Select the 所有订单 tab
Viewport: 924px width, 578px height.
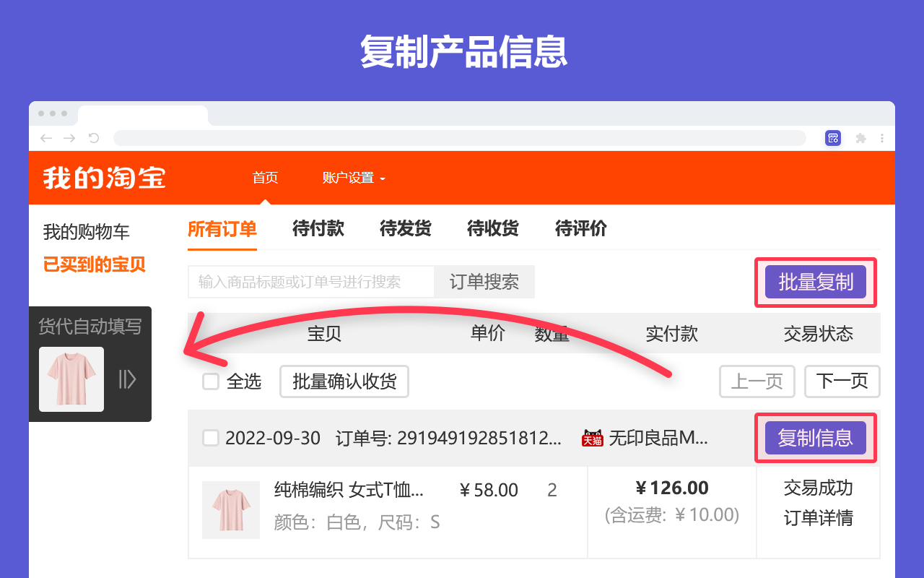222,229
